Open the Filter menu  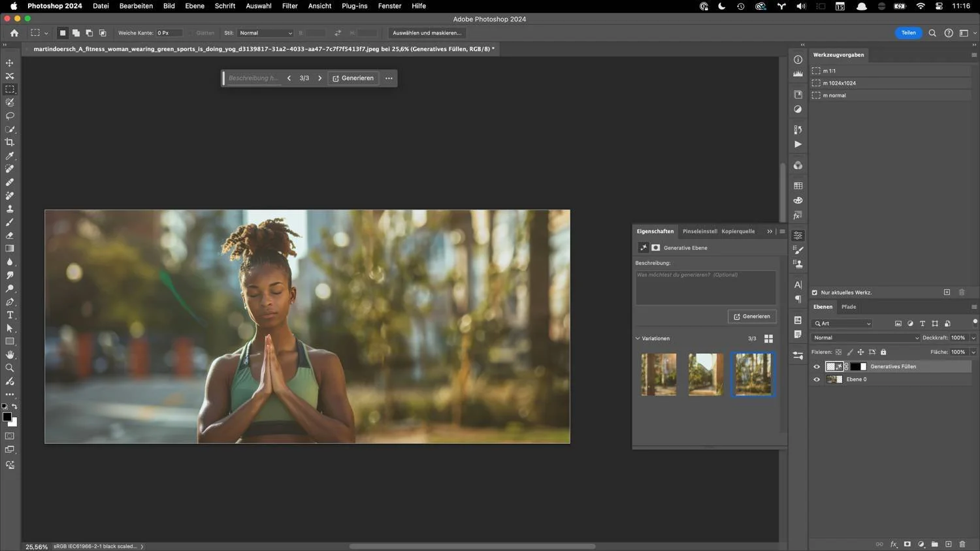click(289, 6)
